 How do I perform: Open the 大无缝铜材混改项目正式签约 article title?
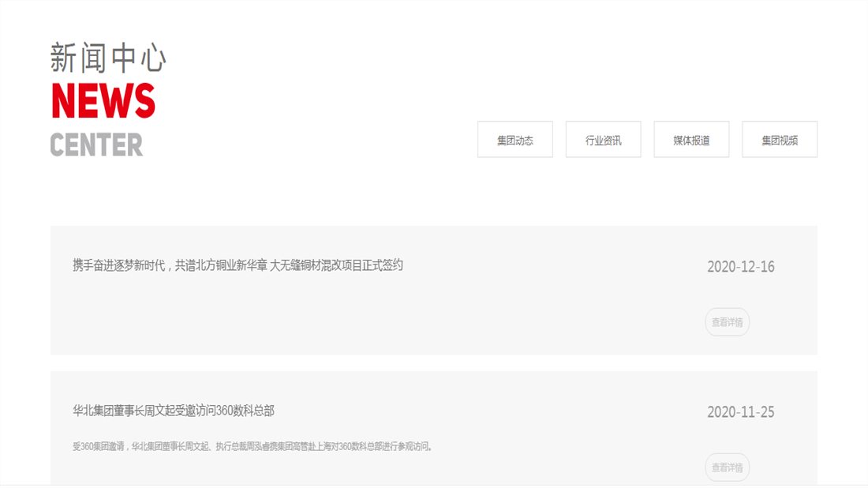238,265
